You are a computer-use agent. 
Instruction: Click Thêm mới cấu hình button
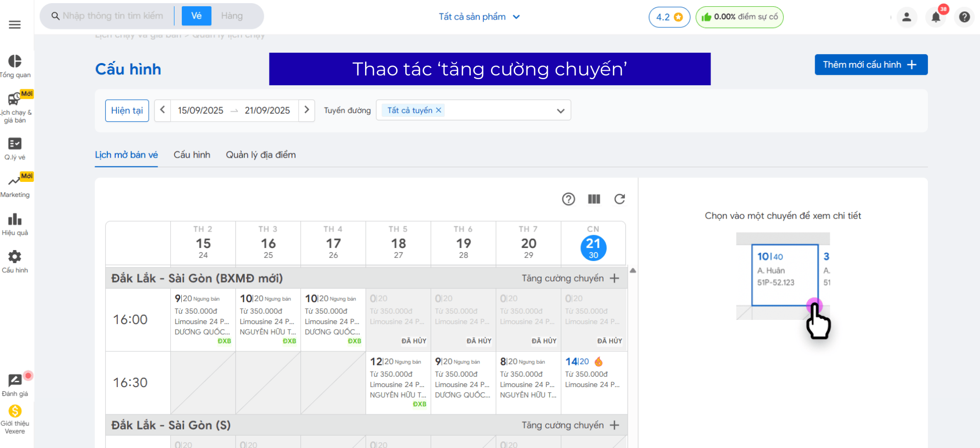(871, 65)
